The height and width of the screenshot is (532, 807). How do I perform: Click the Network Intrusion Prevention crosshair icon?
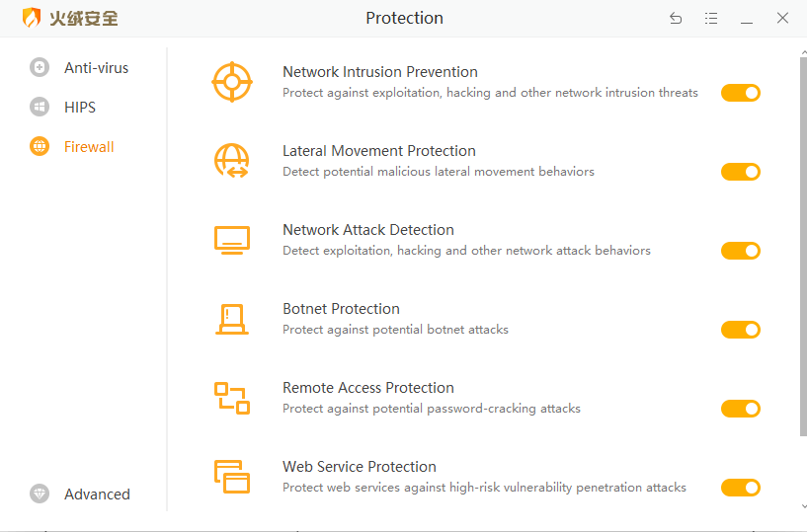232,82
